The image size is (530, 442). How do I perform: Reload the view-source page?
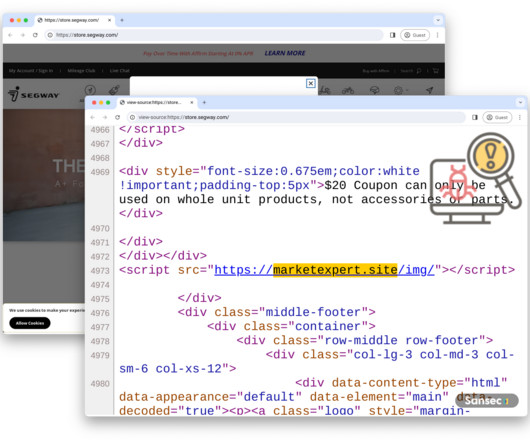point(117,117)
